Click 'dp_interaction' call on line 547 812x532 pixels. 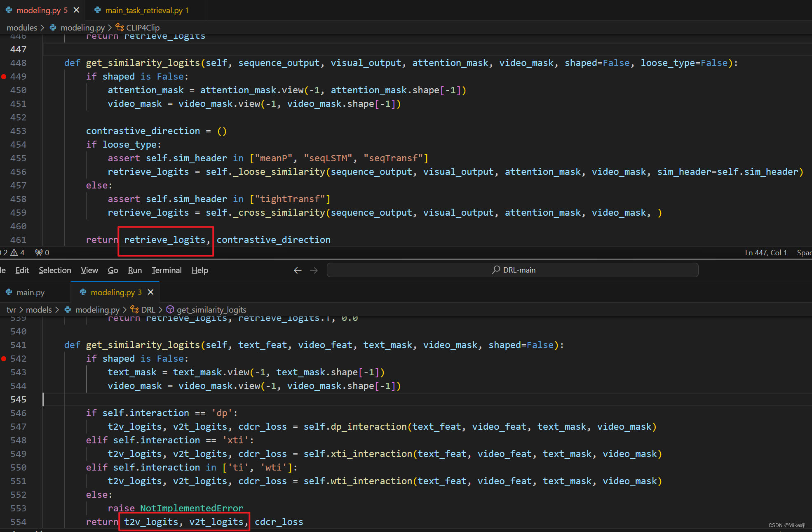tap(369, 427)
